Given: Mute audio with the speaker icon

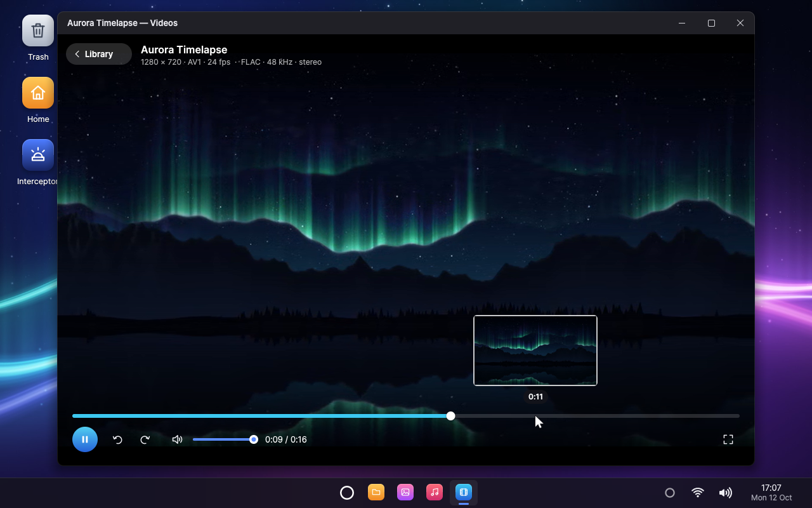Looking at the screenshot, I should tap(177, 439).
